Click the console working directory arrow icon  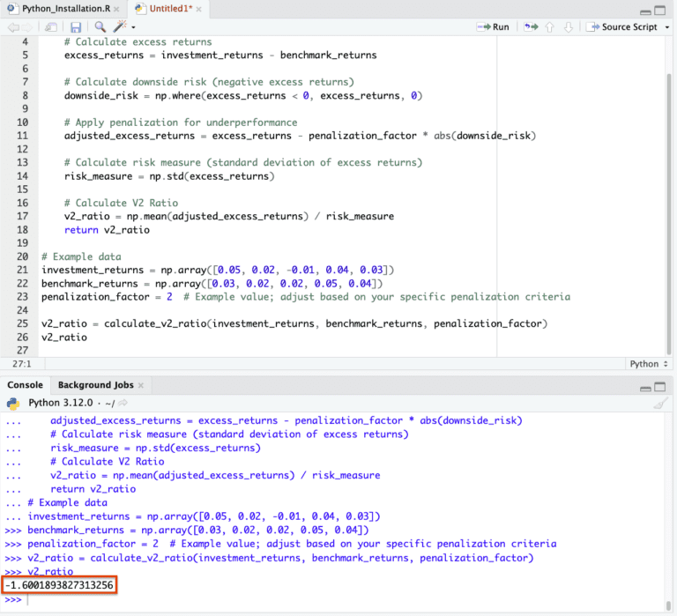123,403
